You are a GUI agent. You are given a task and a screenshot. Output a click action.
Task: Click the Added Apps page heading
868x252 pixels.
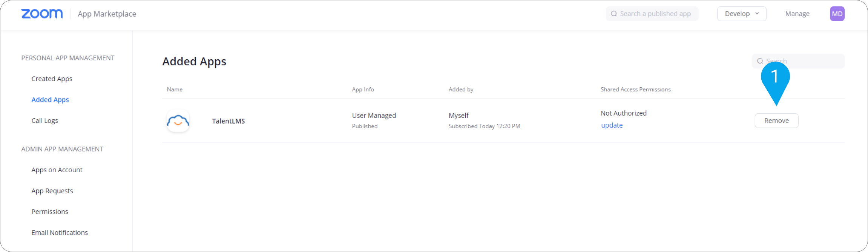pyautogui.click(x=194, y=61)
